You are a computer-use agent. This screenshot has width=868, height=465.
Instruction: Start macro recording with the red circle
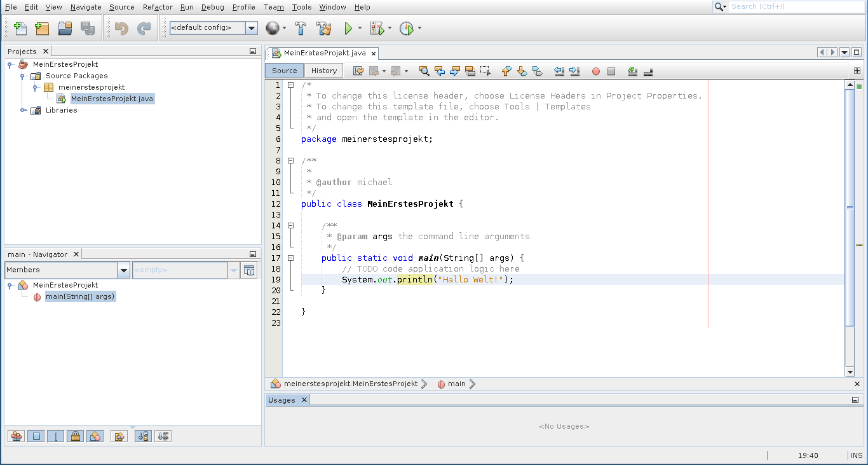click(x=596, y=71)
